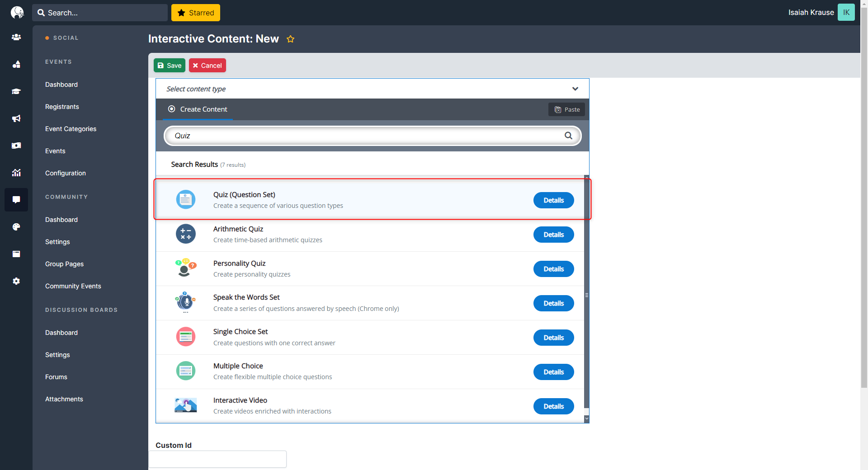Open Configuration menu item
The image size is (868, 470).
pyautogui.click(x=66, y=173)
